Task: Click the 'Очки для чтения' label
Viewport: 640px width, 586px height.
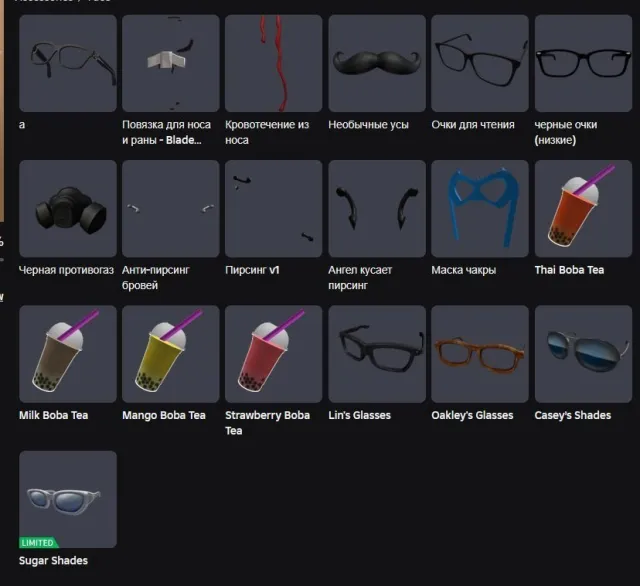Action: 473,124
